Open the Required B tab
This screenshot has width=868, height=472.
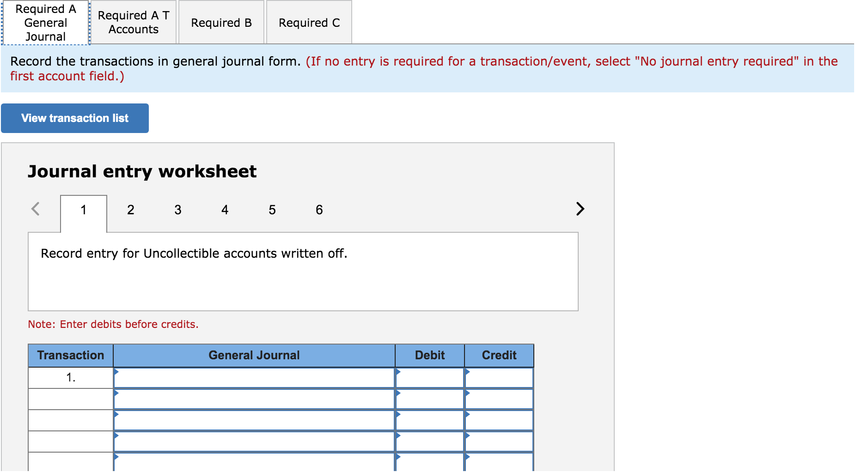pos(221,22)
